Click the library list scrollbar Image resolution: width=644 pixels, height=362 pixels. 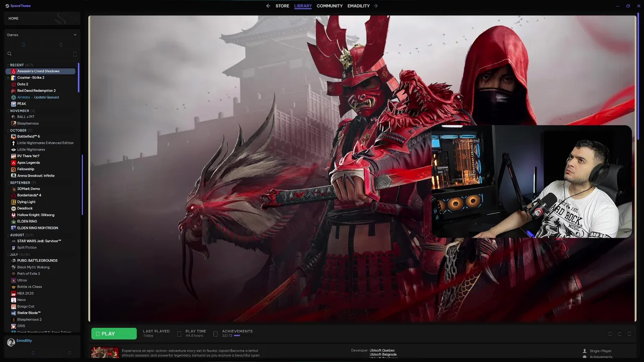pyautogui.click(x=78, y=78)
